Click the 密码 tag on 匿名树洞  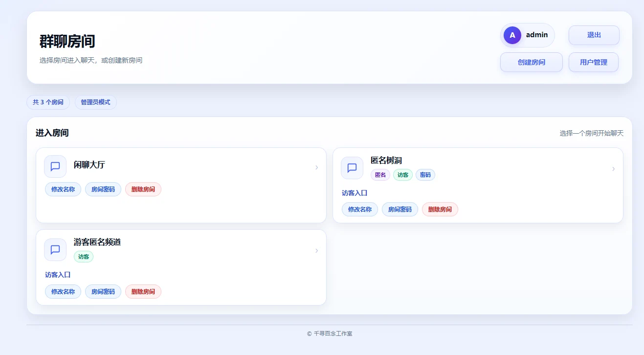coord(425,175)
